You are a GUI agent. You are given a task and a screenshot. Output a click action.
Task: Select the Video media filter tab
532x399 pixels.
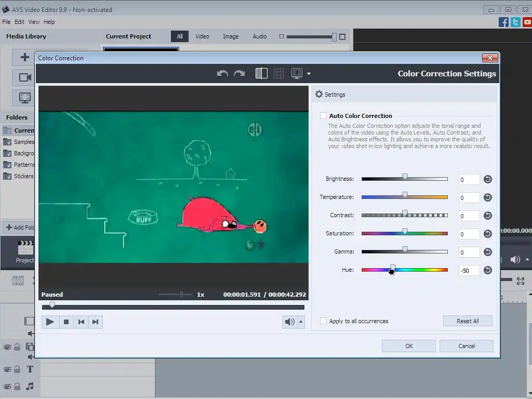[202, 36]
